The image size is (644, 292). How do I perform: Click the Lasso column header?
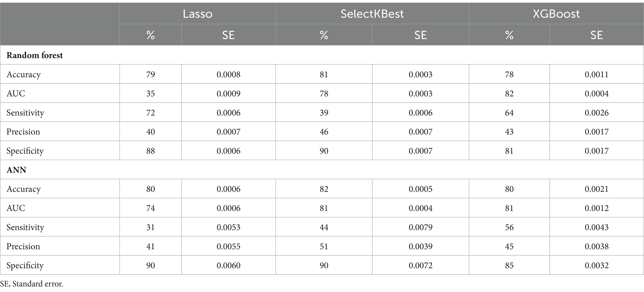point(198,14)
